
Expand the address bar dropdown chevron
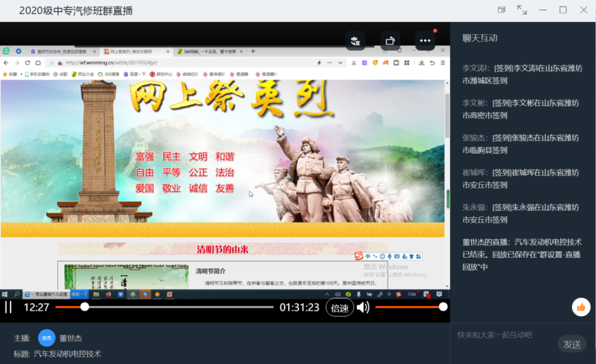click(x=340, y=63)
